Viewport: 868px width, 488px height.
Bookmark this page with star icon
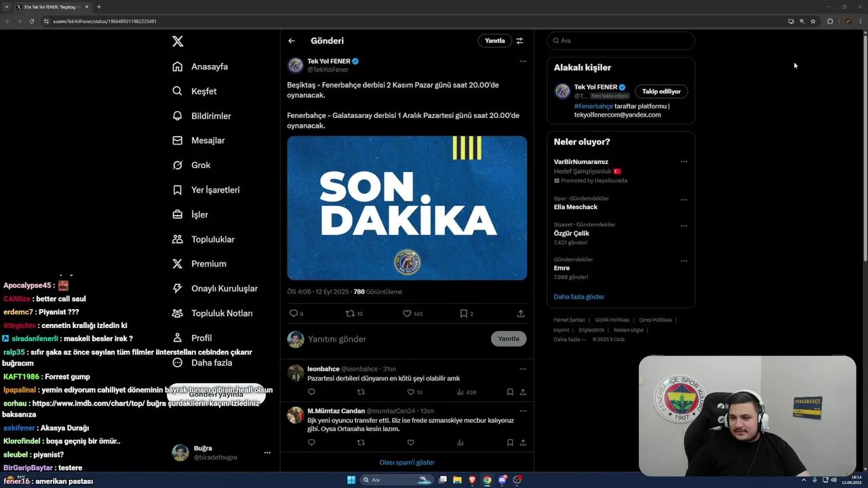pyautogui.click(x=813, y=21)
